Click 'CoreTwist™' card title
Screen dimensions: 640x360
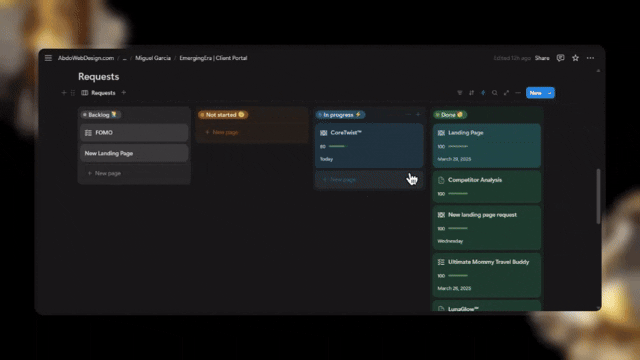(346, 133)
